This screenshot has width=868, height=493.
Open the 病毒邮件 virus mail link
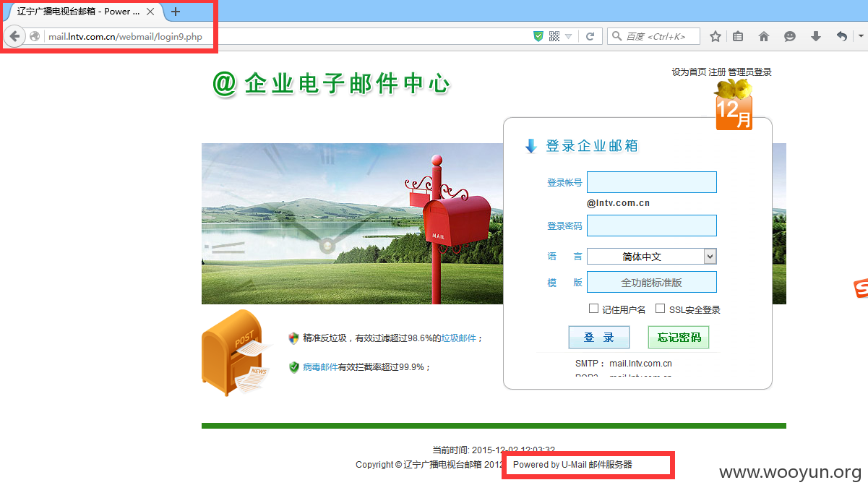click(x=320, y=366)
